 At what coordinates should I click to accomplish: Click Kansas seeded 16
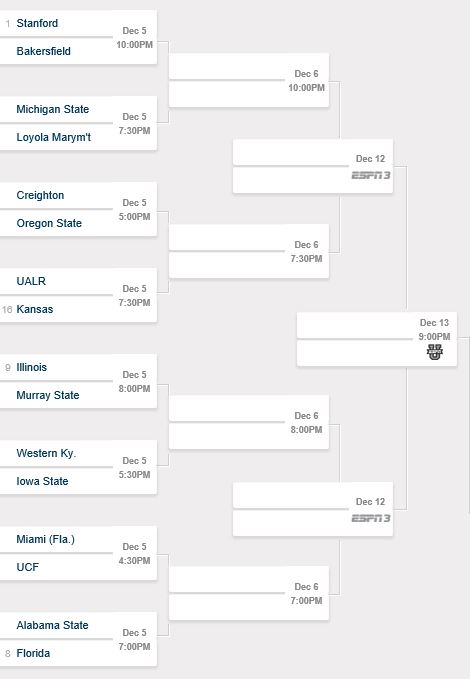[x=35, y=309]
